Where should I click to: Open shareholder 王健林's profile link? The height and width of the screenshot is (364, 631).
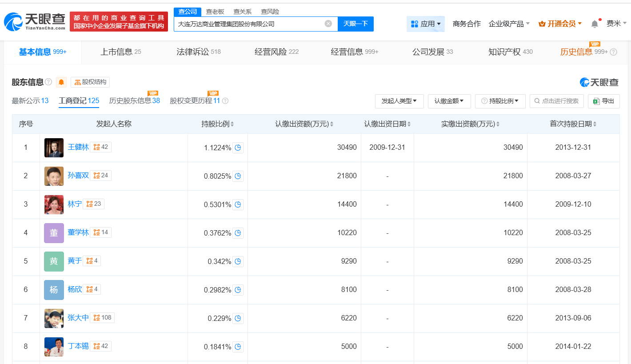pyautogui.click(x=78, y=147)
